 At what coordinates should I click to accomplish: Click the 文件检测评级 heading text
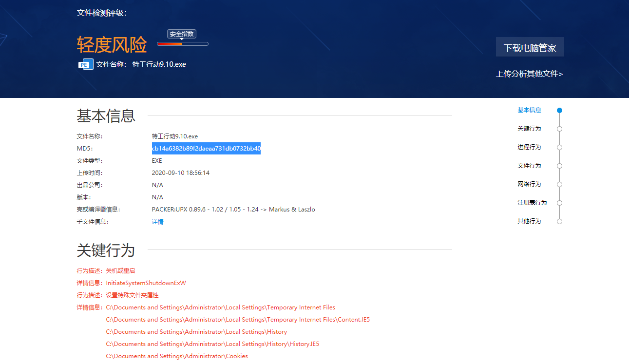point(102,13)
